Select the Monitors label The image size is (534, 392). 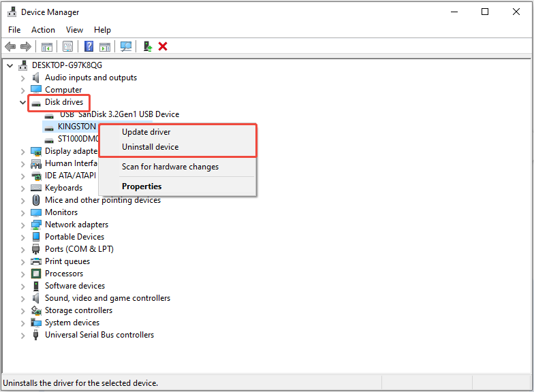(x=61, y=212)
